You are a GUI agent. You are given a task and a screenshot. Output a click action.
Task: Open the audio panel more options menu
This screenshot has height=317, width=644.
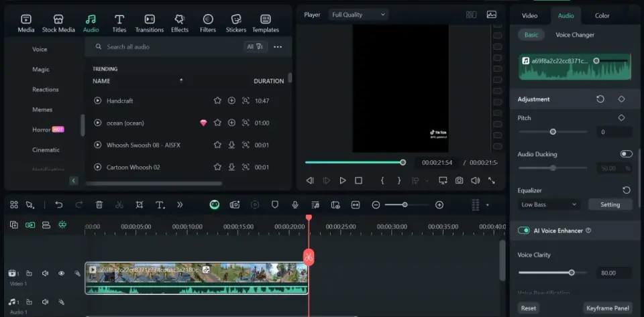click(x=278, y=47)
